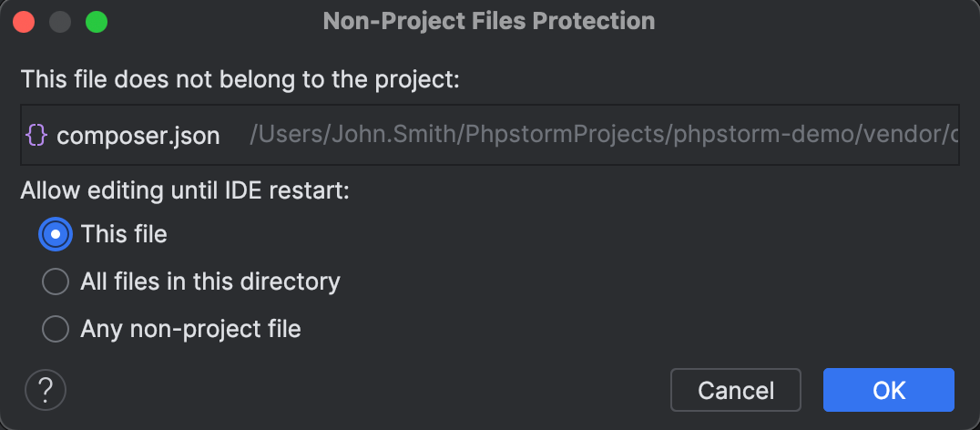
Task: Click the "Non-Project Files Protection" dialog title
Action: (x=489, y=21)
